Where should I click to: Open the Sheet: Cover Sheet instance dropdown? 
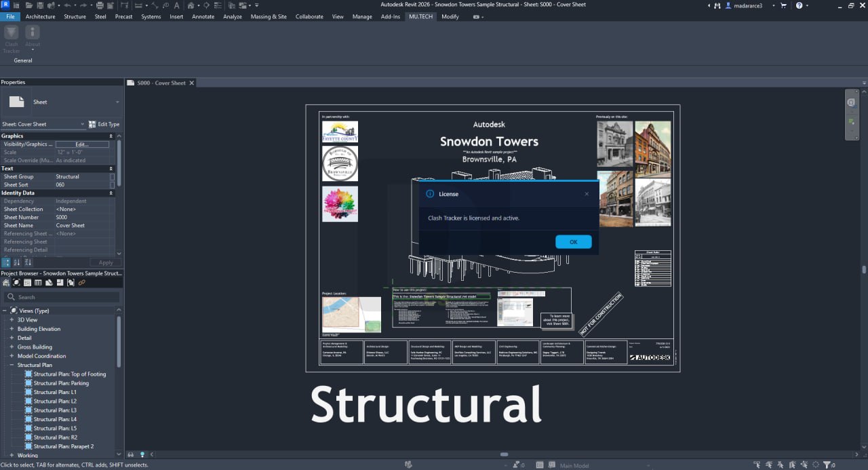43,124
